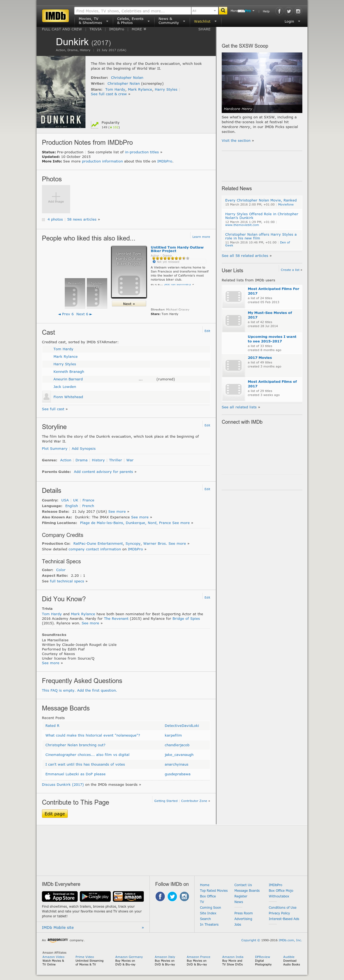
Task: Expand the Movies, TV & Showtimes menu
Action: pyautogui.click(x=93, y=21)
